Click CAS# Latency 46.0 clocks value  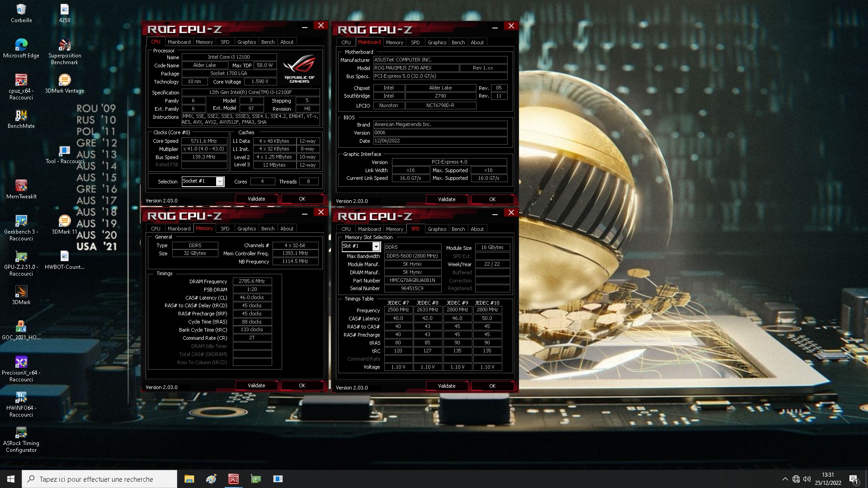coord(252,297)
